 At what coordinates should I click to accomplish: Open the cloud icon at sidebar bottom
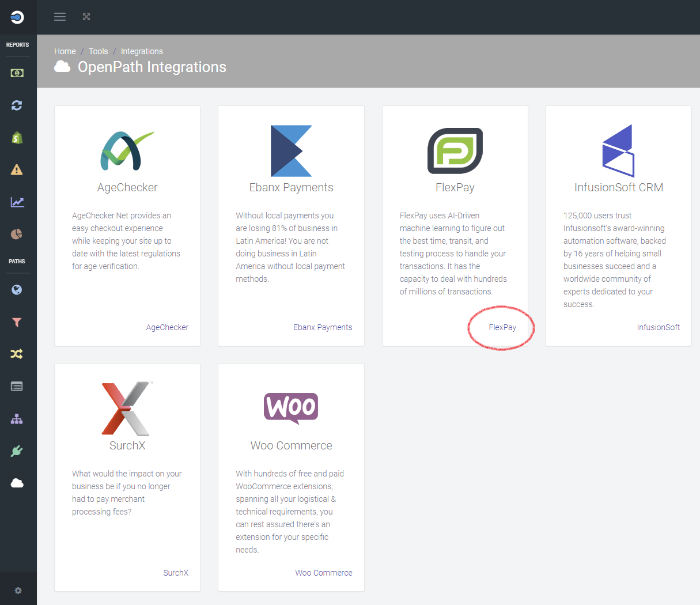pos(18,483)
